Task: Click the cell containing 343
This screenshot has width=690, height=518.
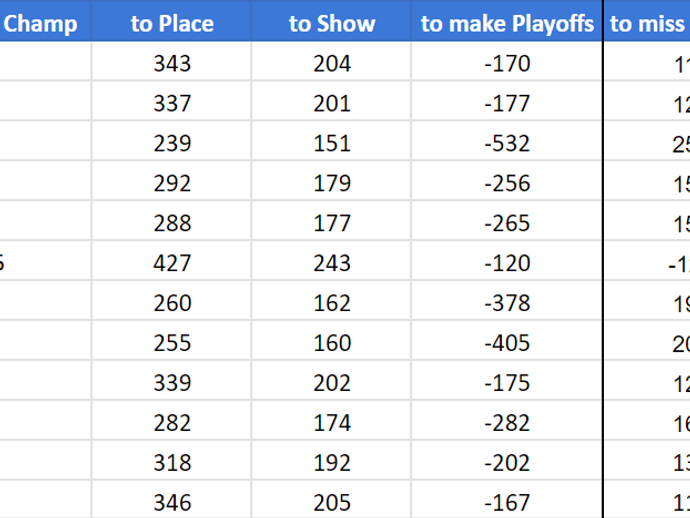Action: (172, 64)
